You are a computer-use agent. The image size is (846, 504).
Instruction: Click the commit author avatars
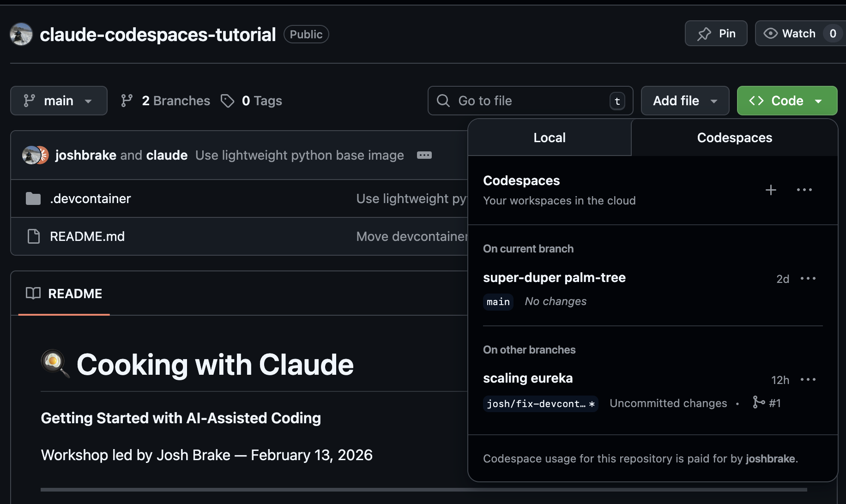[36, 155]
